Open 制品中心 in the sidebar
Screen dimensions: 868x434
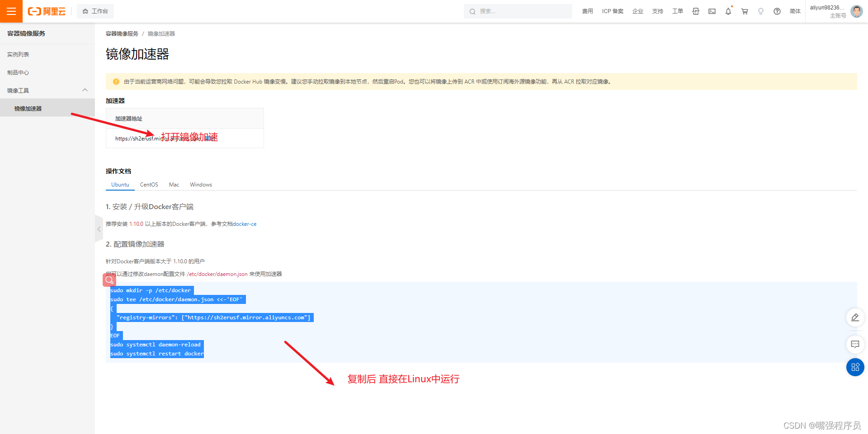coord(18,73)
